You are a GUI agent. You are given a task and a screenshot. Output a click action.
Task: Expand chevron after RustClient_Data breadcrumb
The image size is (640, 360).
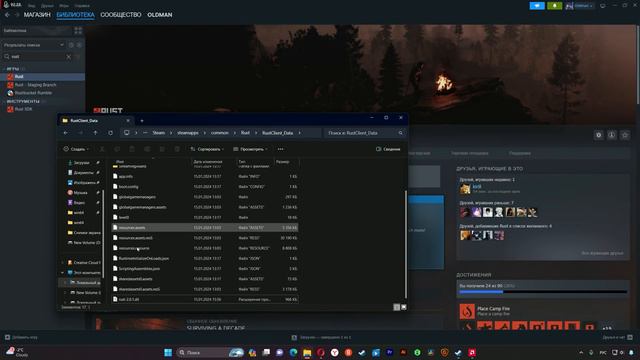[299, 133]
